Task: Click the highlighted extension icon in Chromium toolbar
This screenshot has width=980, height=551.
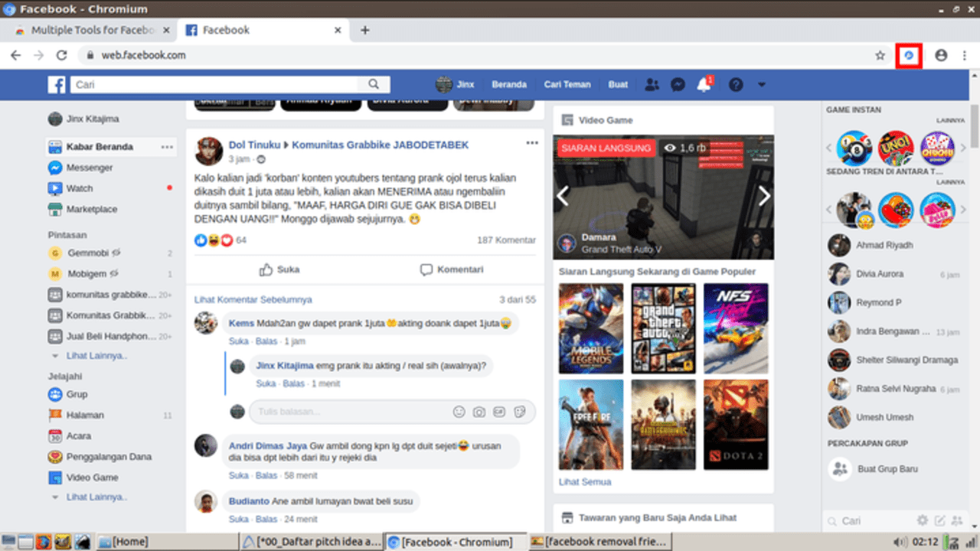Action: click(x=909, y=55)
